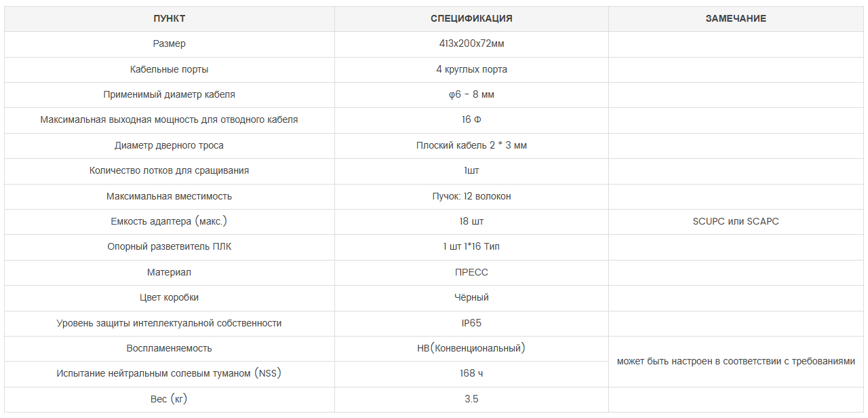Select the 4 круглых порта value

(471, 69)
